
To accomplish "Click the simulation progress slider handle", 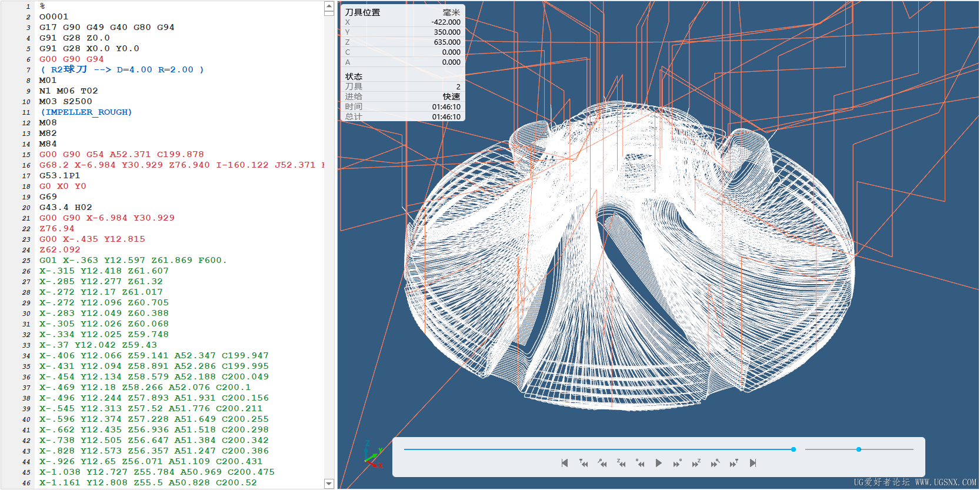I will point(794,449).
